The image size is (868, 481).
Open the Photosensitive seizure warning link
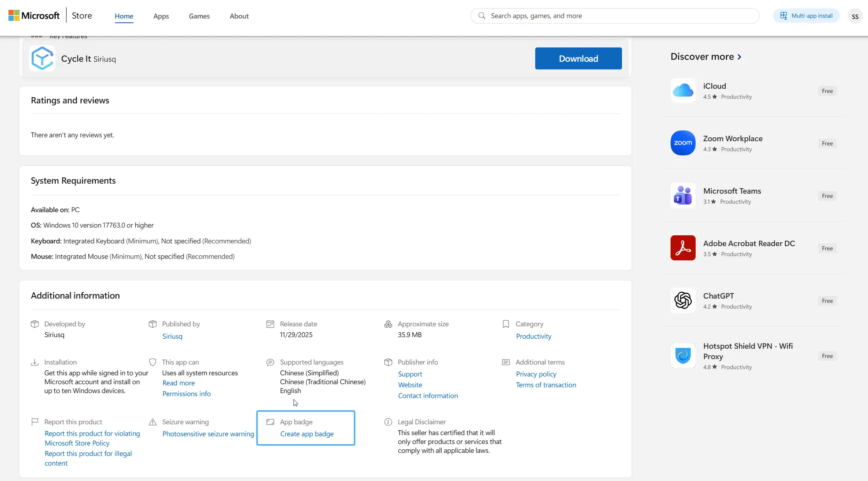click(x=208, y=434)
